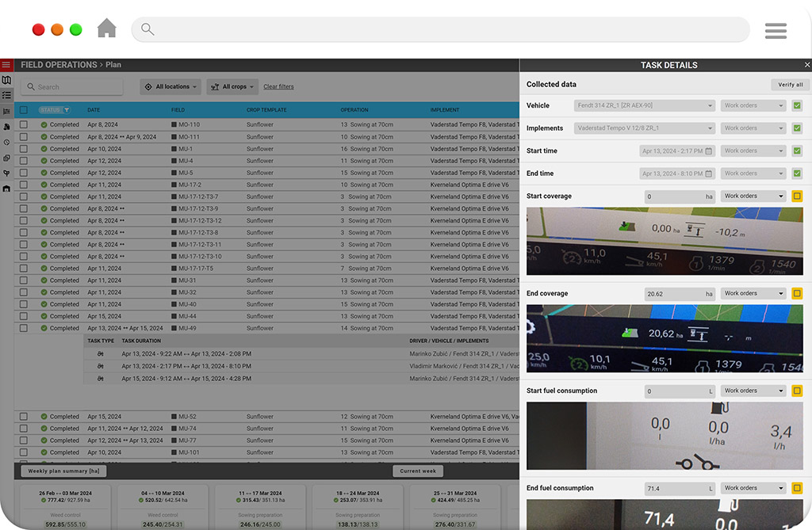Open the Implements Vaderstad Tempo V dropdown
The width and height of the screenshot is (812, 530).
pos(645,128)
